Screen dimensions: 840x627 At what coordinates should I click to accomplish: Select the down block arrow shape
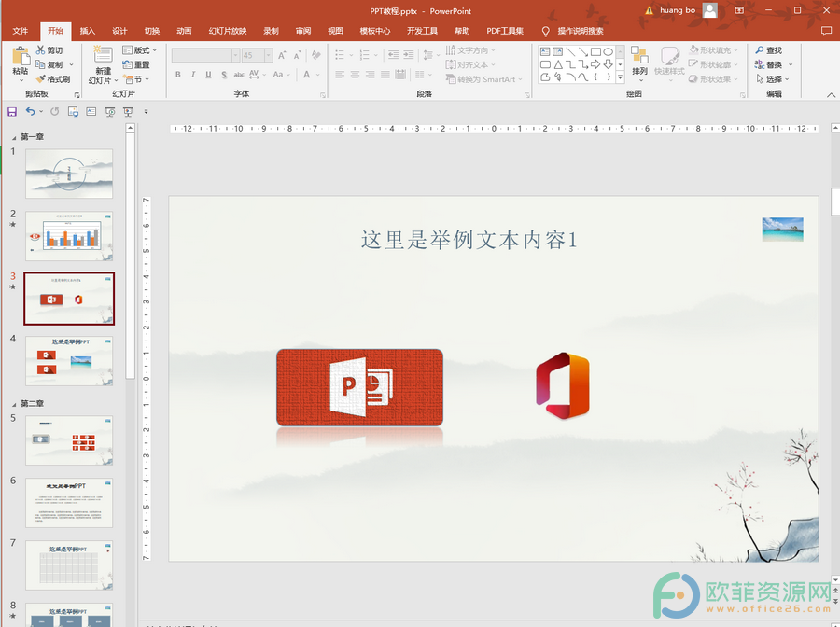tap(608, 64)
